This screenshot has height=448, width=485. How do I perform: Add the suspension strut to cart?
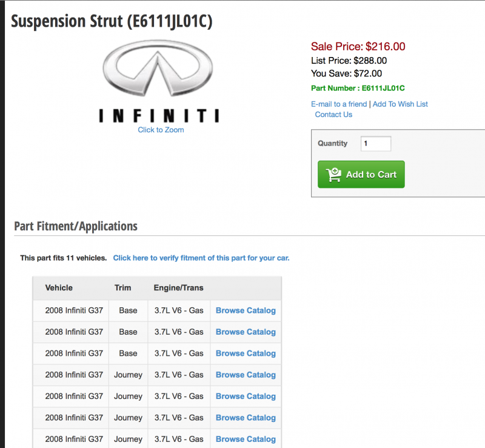pyautogui.click(x=361, y=174)
